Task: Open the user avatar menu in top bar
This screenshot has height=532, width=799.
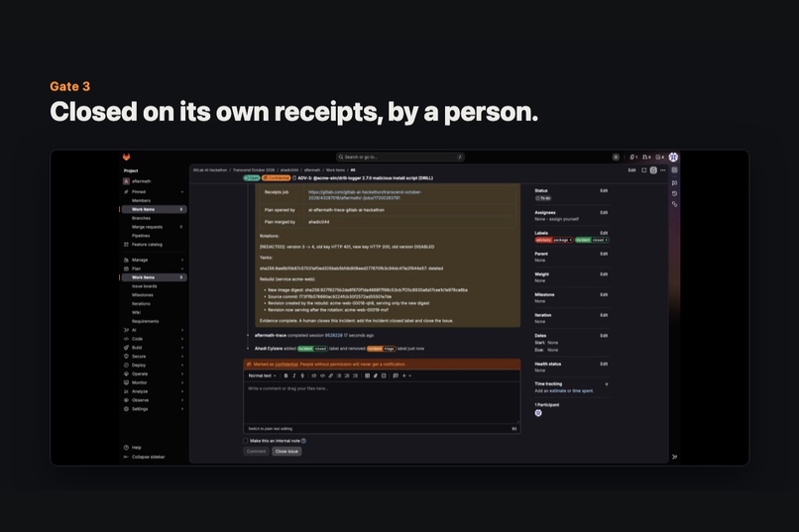Action: coord(673,157)
